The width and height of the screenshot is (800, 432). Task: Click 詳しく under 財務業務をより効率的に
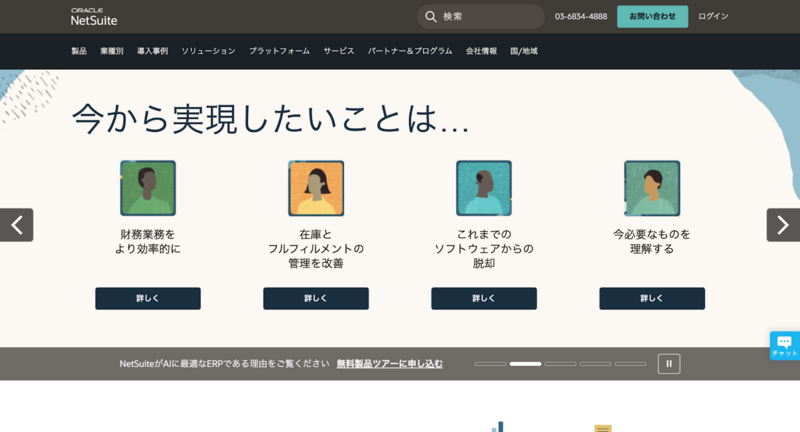[148, 298]
